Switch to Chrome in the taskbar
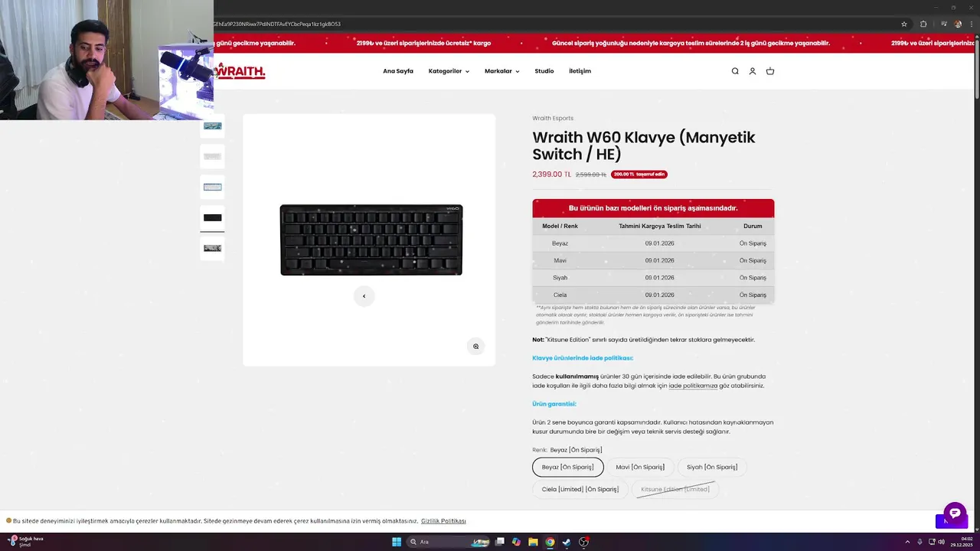This screenshot has width=980, height=551. (x=550, y=542)
